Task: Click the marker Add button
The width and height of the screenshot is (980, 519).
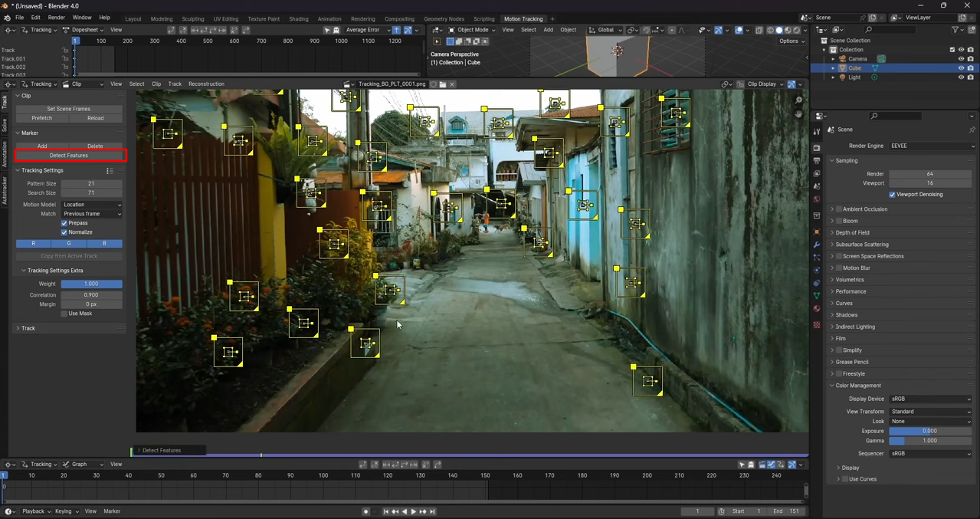Action: point(42,146)
